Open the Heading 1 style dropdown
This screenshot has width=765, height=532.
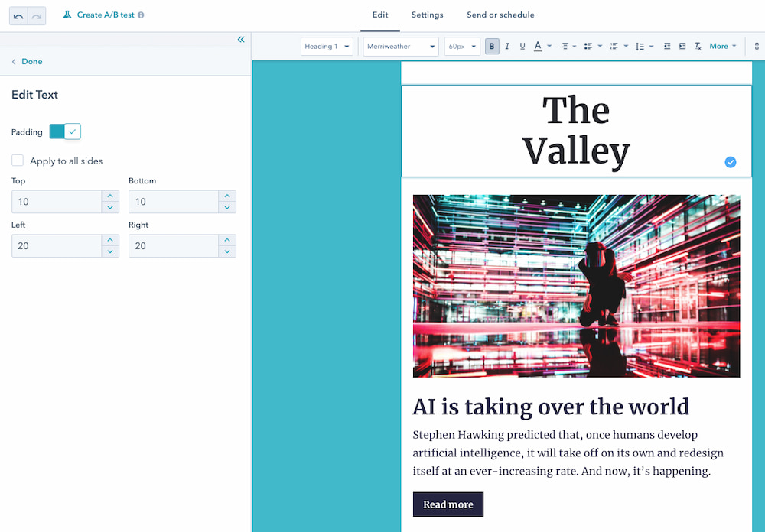327,46
